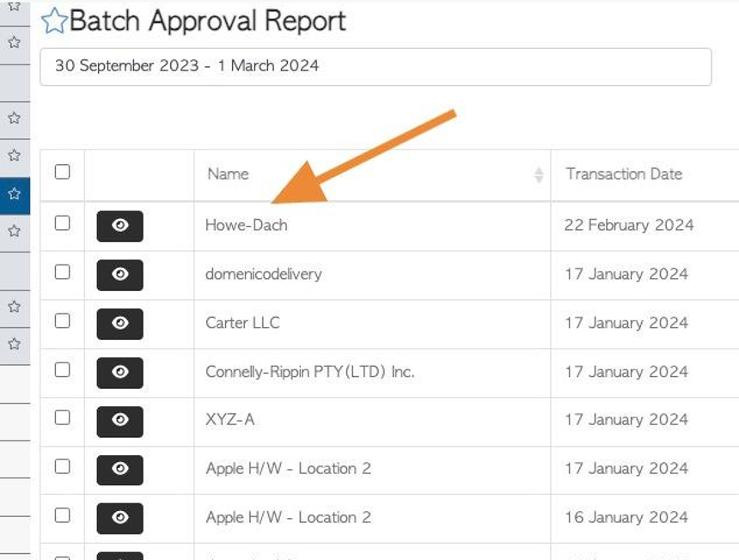The width and height of the screenshot is (739, 560).
Task: Check the Howe-Dach row checkbox
Action: tap(62, 222)
